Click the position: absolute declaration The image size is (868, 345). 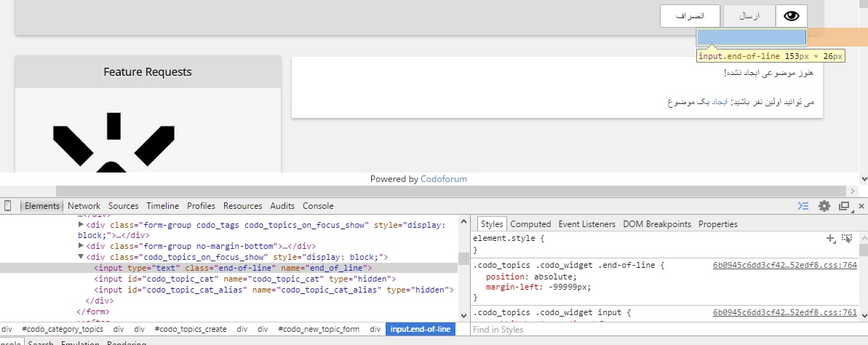[531, 277]
